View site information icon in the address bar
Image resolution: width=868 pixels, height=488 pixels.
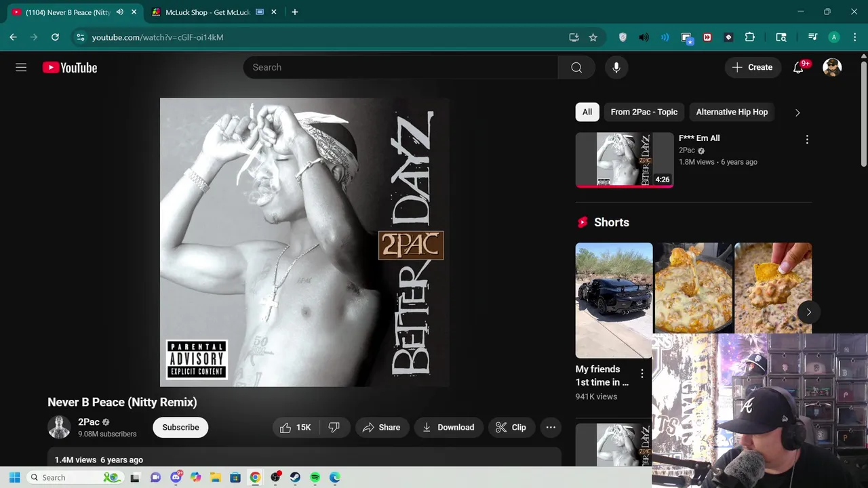click(x=80, y=37)
